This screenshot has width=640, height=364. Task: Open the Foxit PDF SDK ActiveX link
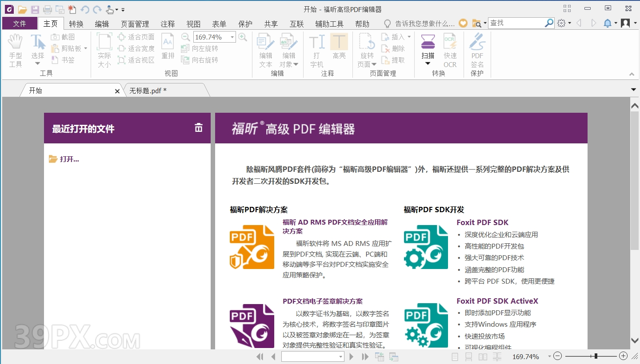pyautogui.click(x=497, y=301)
